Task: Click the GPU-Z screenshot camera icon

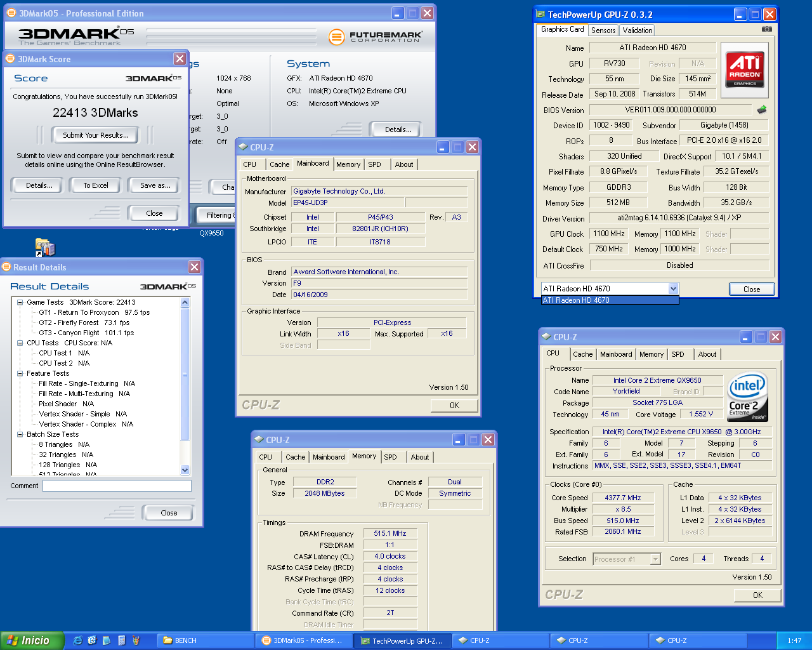Action: coord(766,29)
